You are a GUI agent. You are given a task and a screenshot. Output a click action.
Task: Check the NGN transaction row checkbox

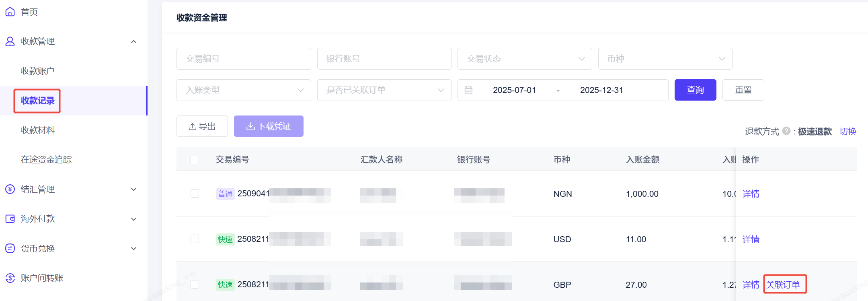(195, 194)
